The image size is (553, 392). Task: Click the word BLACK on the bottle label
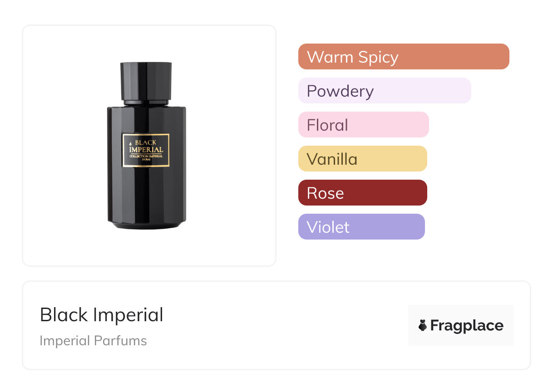[146, 142]
